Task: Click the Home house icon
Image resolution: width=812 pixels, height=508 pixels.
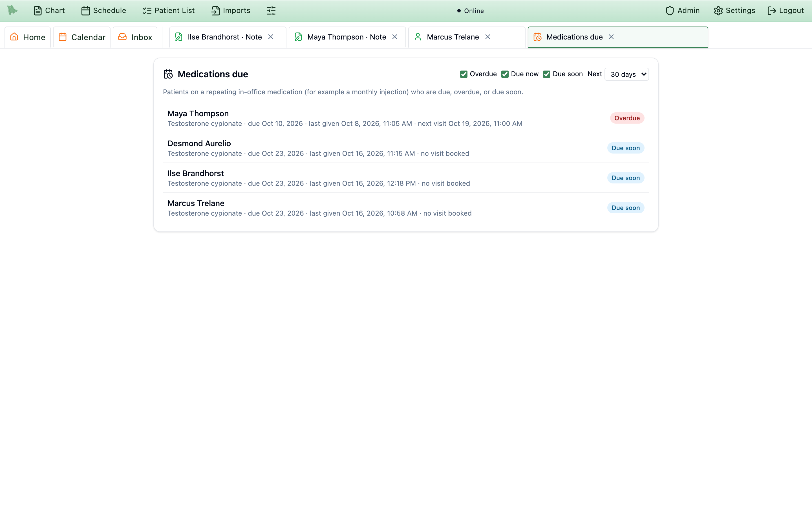Action: 14,37
